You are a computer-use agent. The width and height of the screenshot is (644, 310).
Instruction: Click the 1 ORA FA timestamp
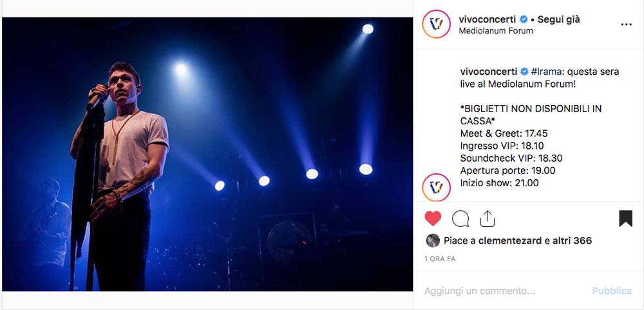440,259
